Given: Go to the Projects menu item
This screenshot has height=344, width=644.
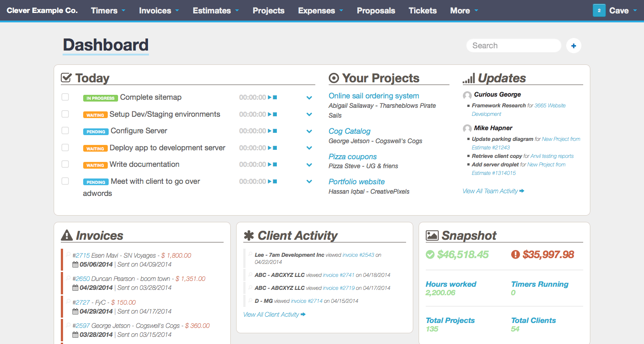Looking at the screenshot, I should tap(268, 10).
